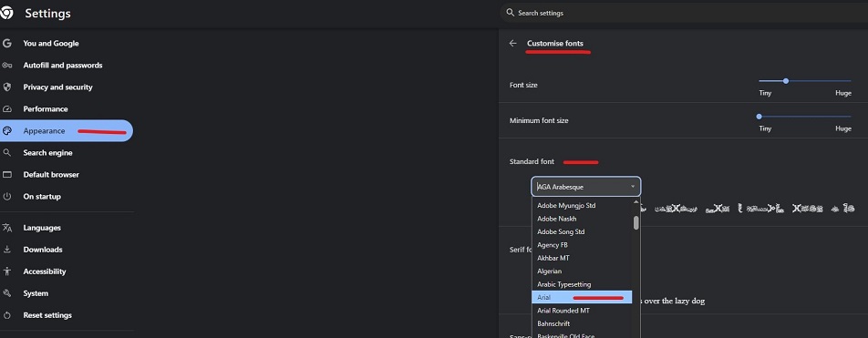Click the wrench icon for System
This screenshot has width=868, height=338.
click(x=7, y=293)
